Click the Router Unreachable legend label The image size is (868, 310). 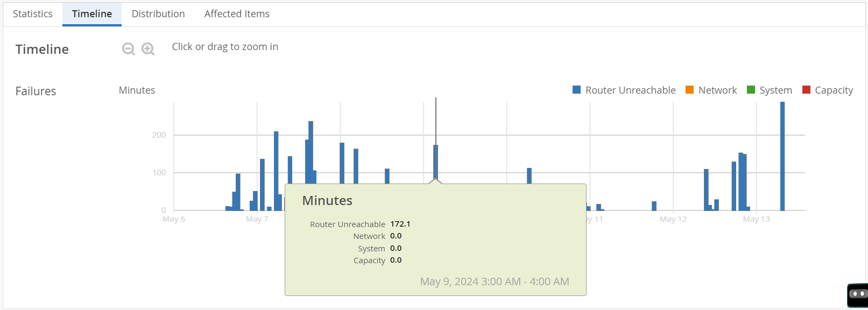(x=630, y=90)
